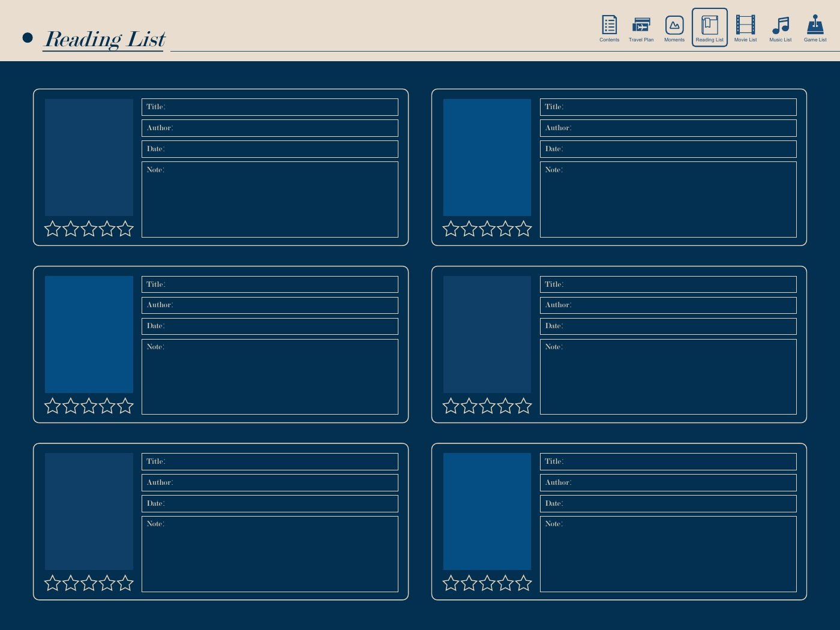Click the second star in the middle-left card
Screen dimensions: 840x630
point(71,406)
